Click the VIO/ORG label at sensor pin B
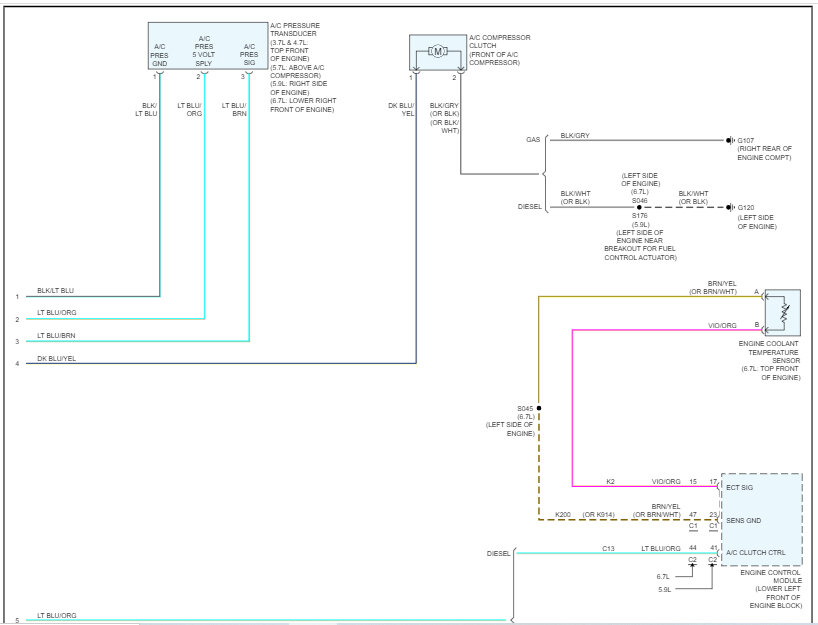818x625 pixels. (x=722, y=326)
